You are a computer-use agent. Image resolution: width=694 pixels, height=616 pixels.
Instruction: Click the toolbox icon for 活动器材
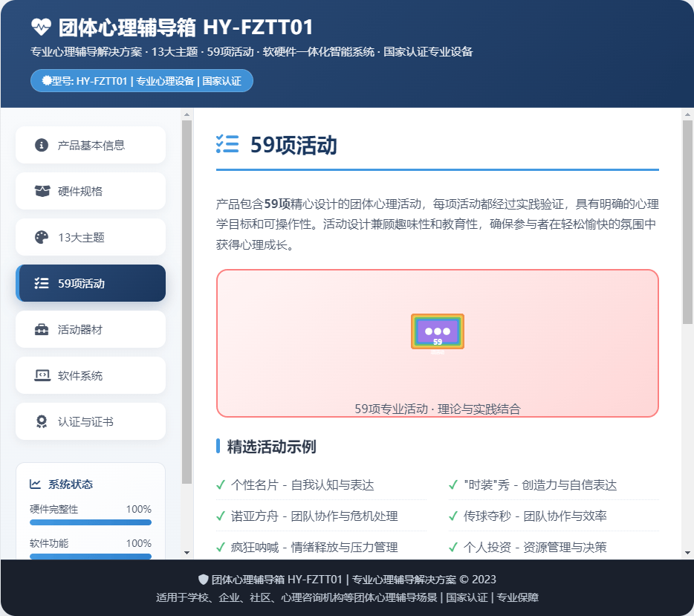[x=42, y=329]
